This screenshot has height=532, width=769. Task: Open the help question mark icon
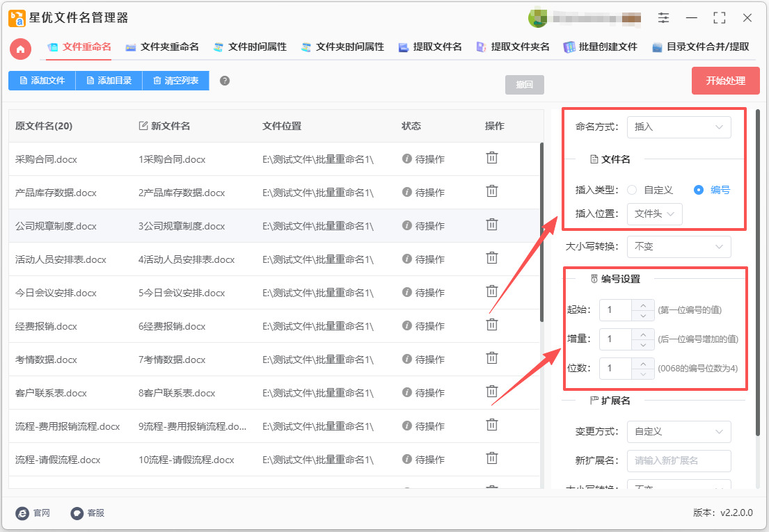click(x=225, y=81)
